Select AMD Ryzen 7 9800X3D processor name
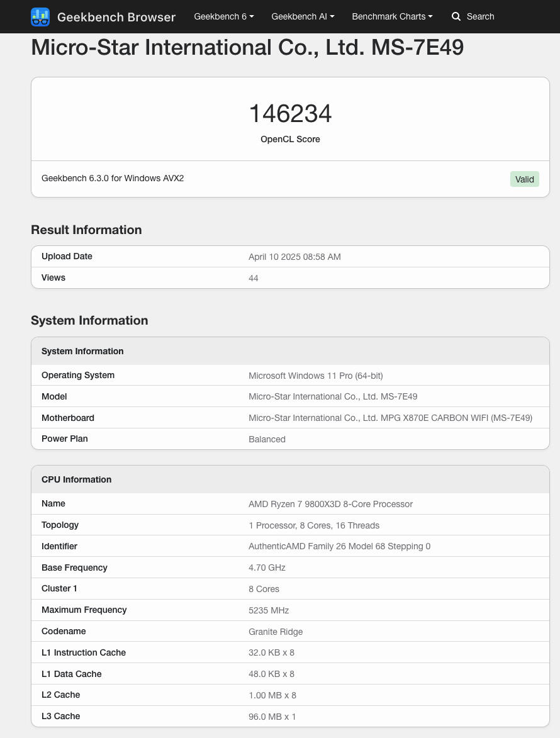560x738 pixels. (x=330, y=504)
